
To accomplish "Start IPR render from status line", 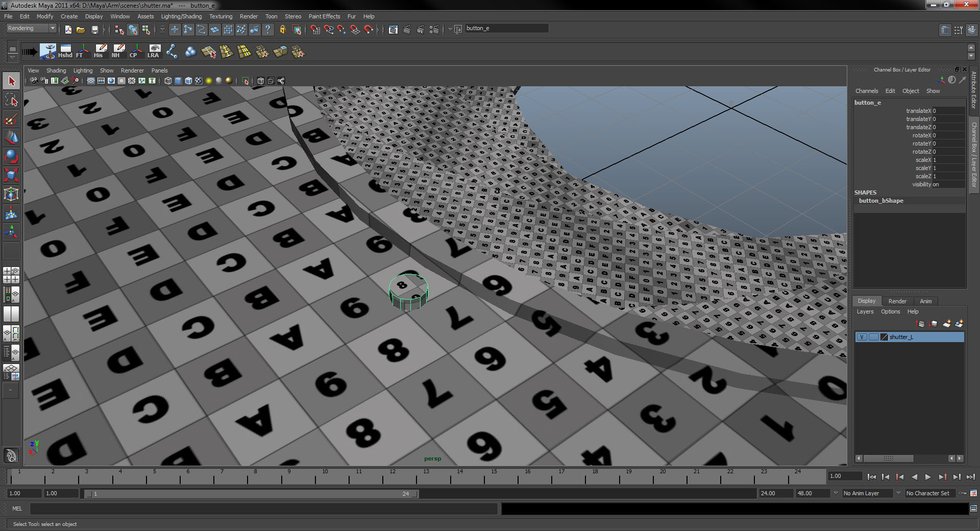I will coord(420,30).
